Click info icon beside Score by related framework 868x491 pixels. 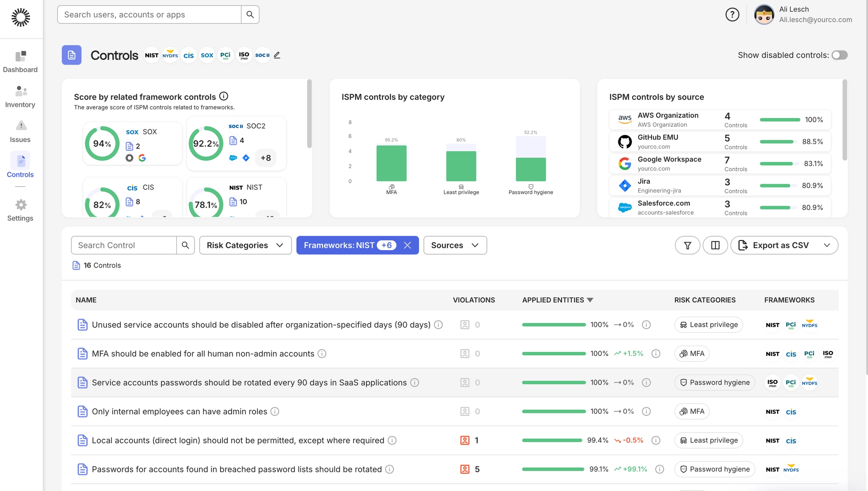click(x=224, y=96)
